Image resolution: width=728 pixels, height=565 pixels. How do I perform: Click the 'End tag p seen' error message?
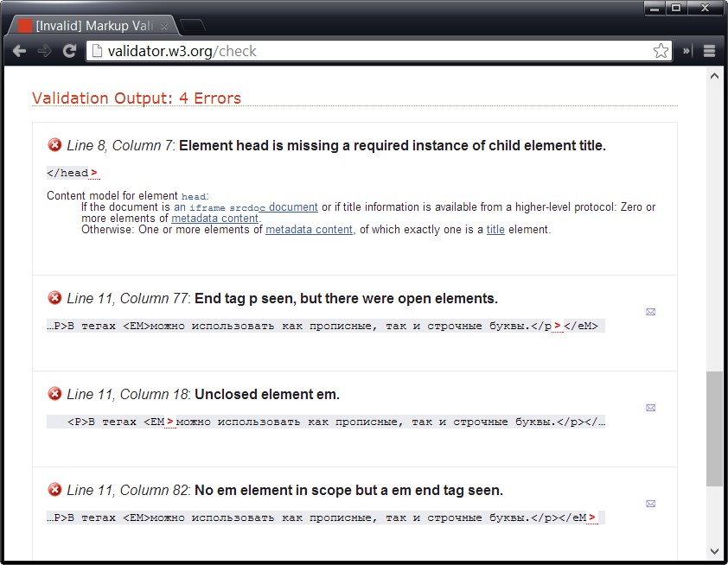pos(346,298)
